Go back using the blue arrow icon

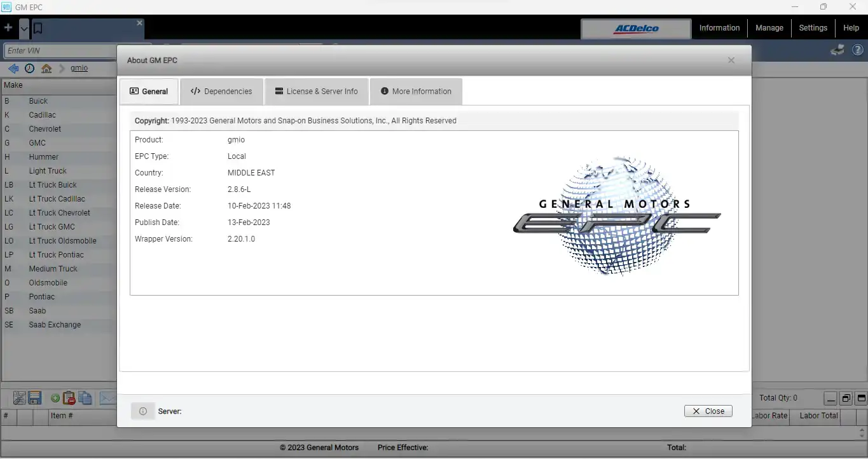(13, 68)
